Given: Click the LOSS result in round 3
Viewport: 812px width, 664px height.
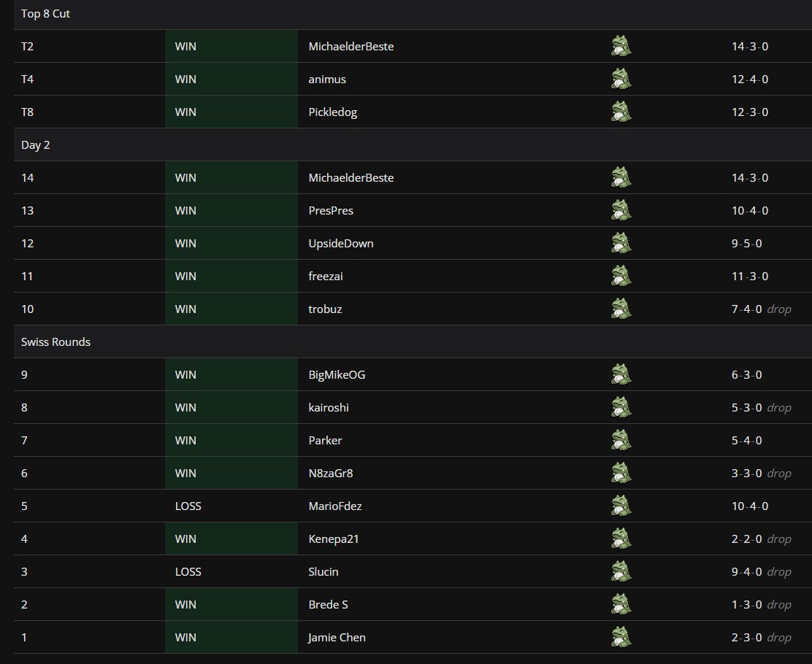Looking at the screenshot, I should [188, 572].
